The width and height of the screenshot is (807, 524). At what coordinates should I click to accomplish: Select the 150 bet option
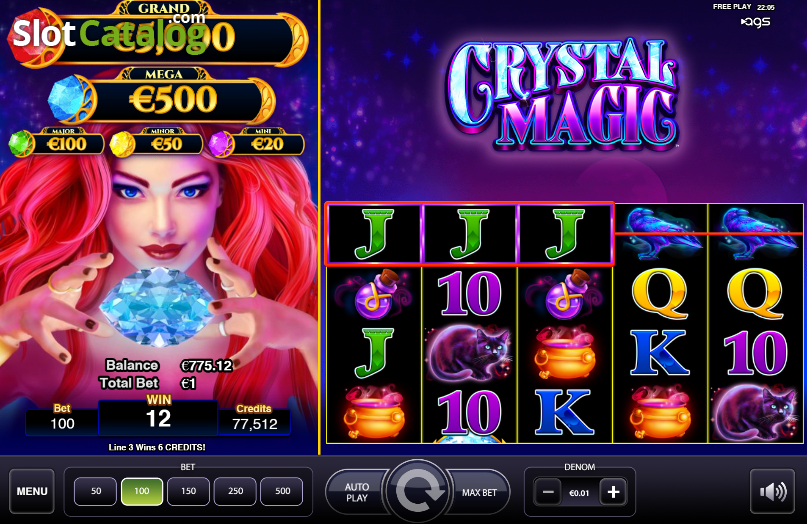[x=188, y=491]
